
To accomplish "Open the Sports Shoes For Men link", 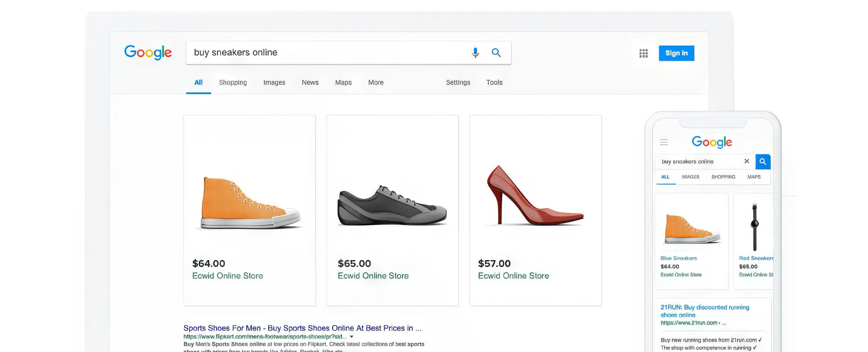I will click(302, 328).
